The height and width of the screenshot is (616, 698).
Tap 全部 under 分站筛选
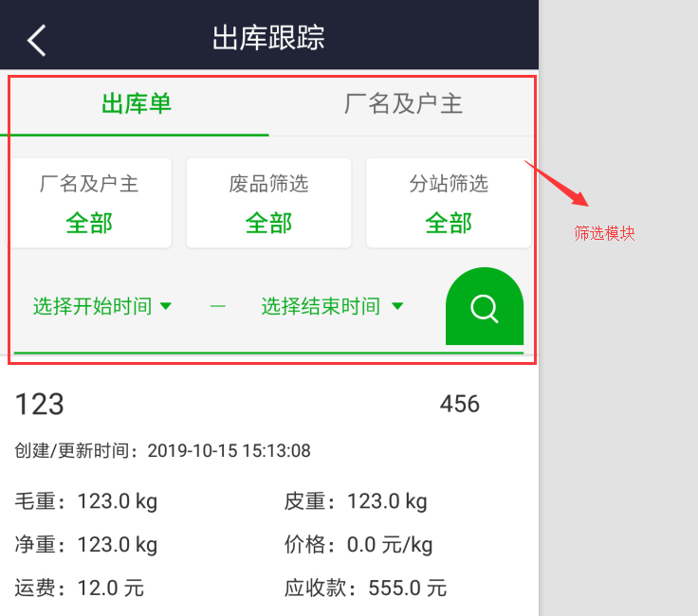(449, 223)
